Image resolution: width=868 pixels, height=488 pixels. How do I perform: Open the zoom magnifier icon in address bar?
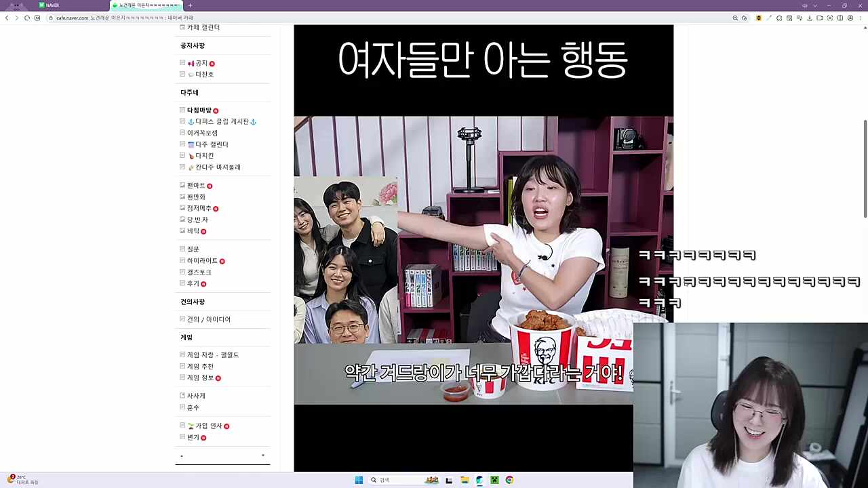735,18
